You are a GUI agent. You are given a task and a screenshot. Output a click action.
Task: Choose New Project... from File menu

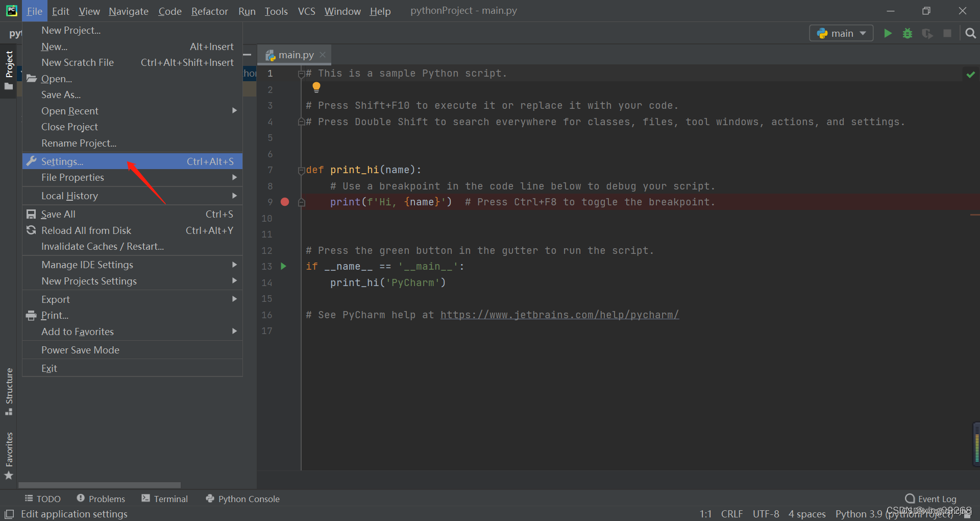[x=132, y=30]
